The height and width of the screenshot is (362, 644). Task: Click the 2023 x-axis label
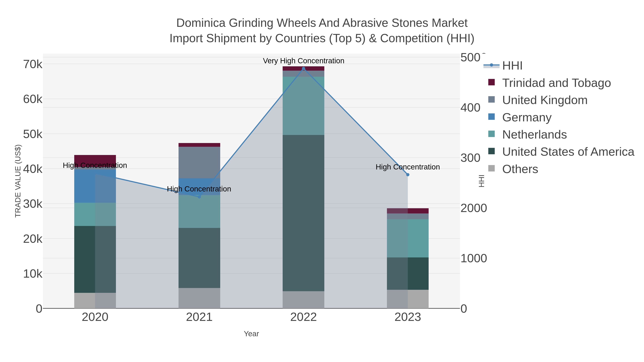408,317
